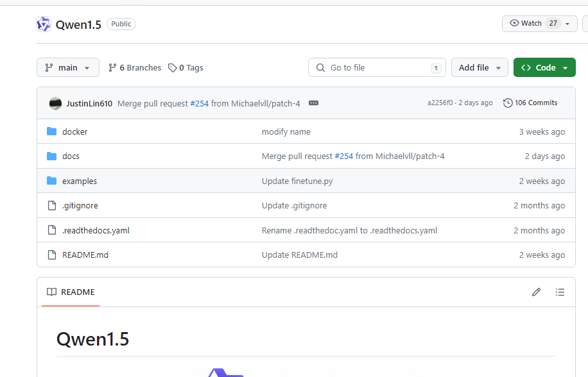Open the 'Rename .readthedoc.yaml' commit message
Image resolution: width=588 pixels, height=377 pixels.
click(349, 231)
